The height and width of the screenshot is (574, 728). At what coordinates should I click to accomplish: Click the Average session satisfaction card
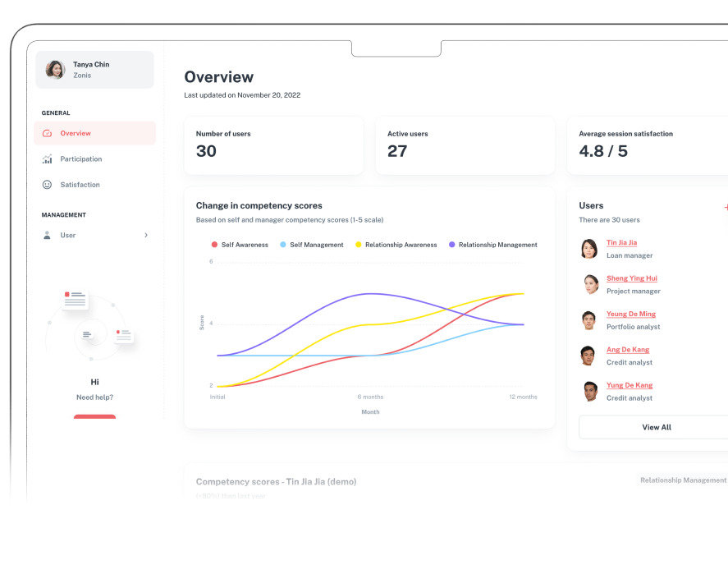coord(648,146)
